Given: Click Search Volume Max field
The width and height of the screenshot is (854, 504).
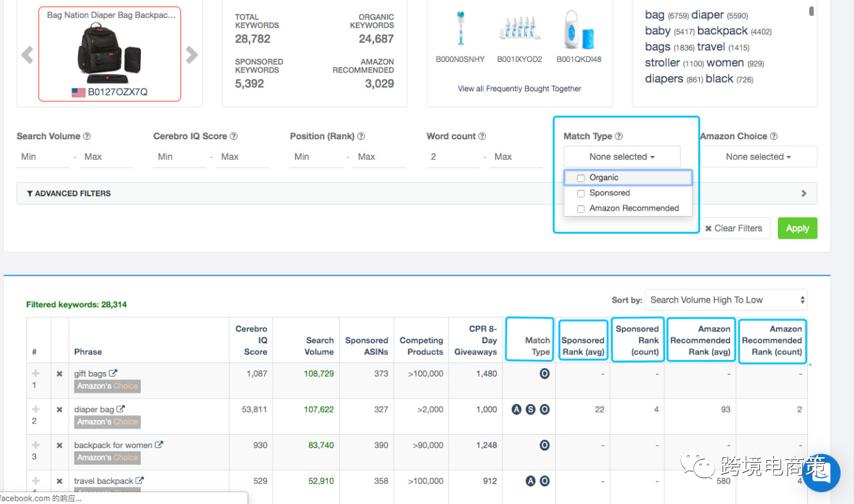Looking at the screenshot, I should point(107,157).
